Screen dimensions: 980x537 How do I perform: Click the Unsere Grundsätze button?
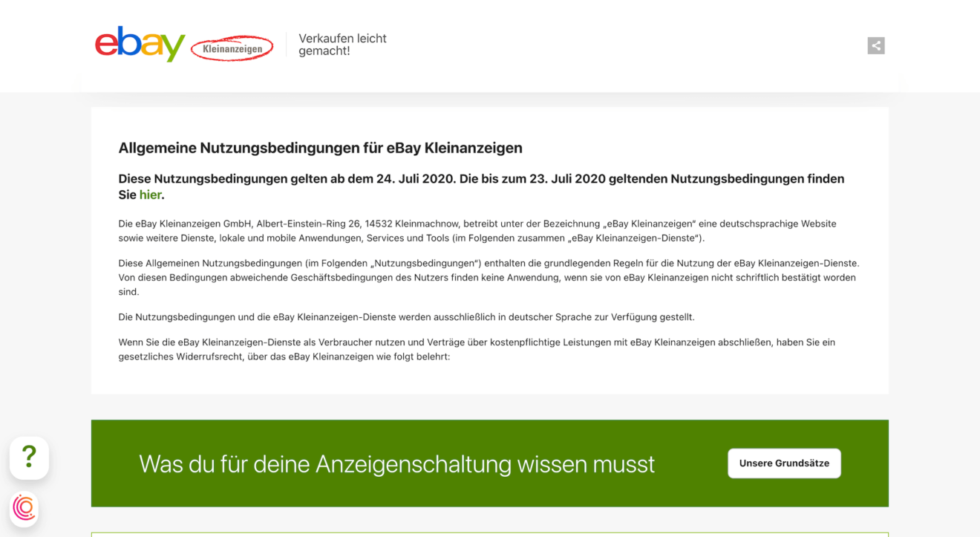click(x=784, y=463)
